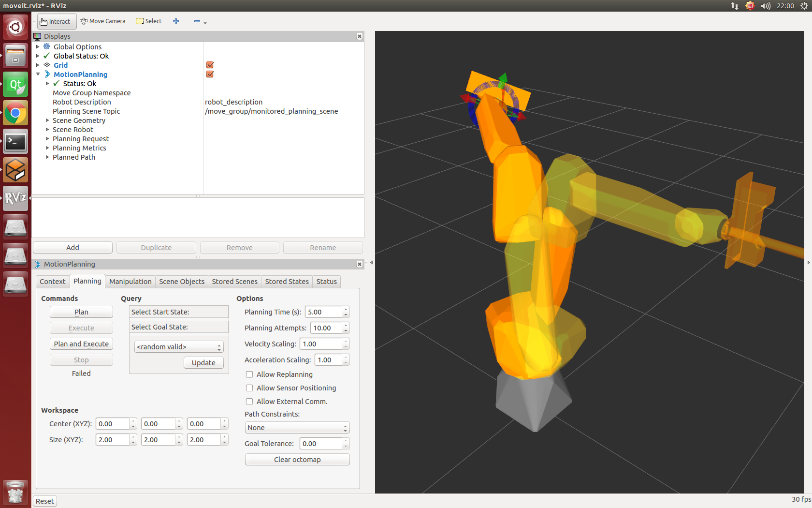Screen dimensions: 812x508
Task: Open the Files manager dock icon
Action: click(x=15, y=56)
